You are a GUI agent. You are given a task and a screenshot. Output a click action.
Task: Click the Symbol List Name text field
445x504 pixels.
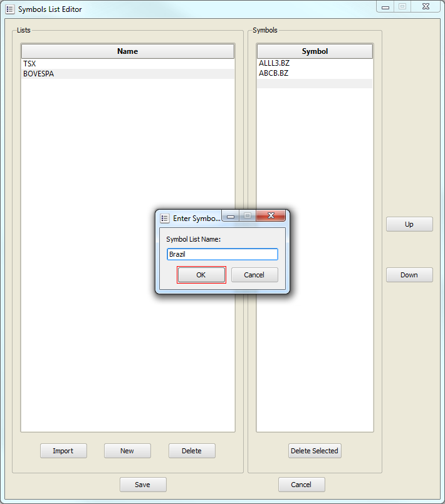222,254
